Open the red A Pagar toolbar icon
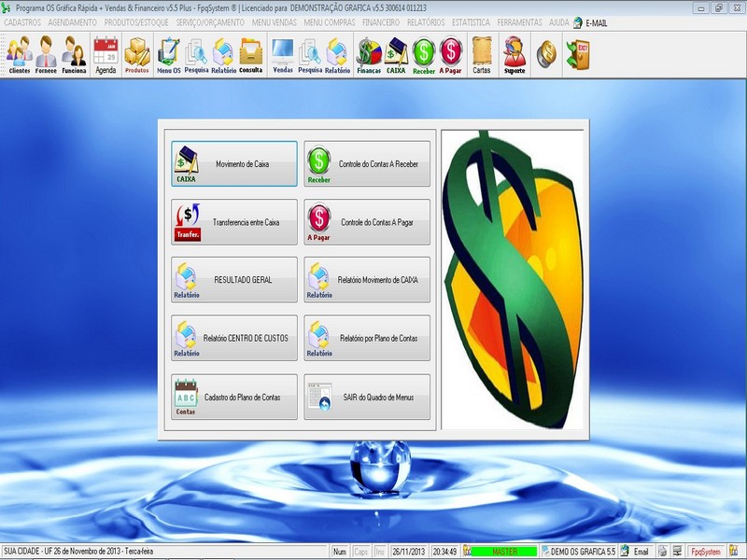The image size is (747, 560). pyautogui.click(x=450, y=55)
